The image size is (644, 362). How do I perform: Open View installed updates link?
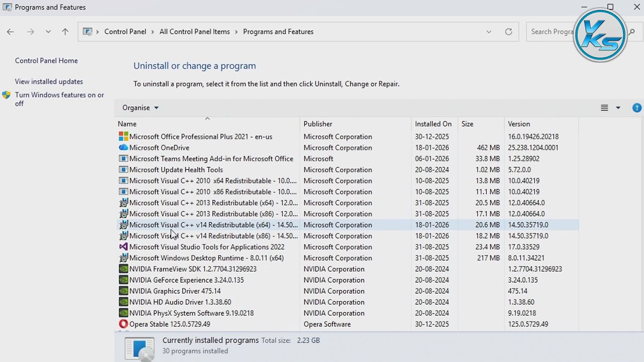49,81
